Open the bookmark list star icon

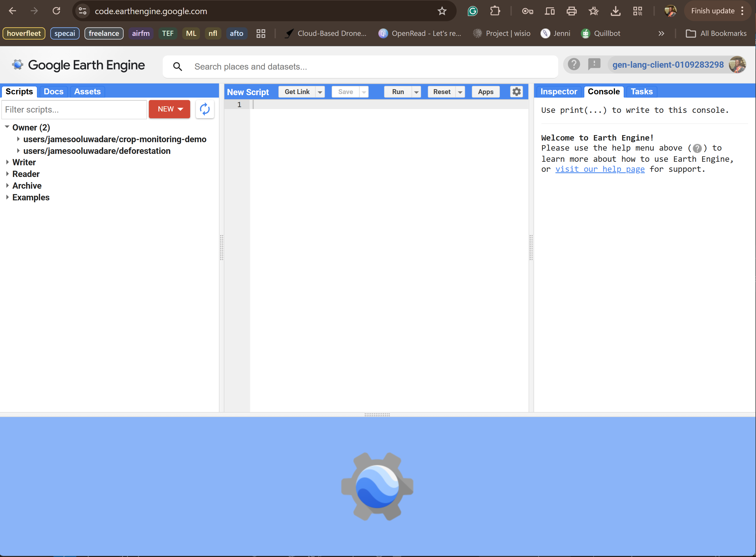[x=594, y=11]
